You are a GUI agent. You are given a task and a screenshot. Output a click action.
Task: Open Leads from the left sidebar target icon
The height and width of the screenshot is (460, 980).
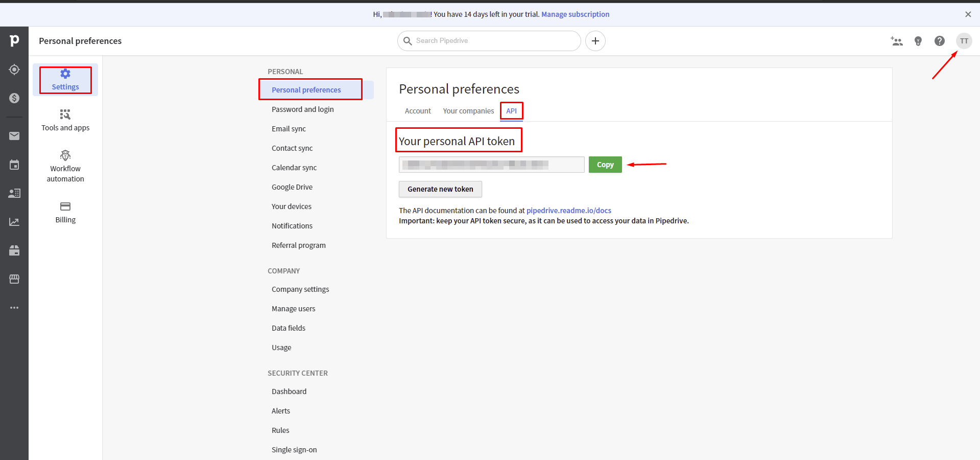click(14, 70)
